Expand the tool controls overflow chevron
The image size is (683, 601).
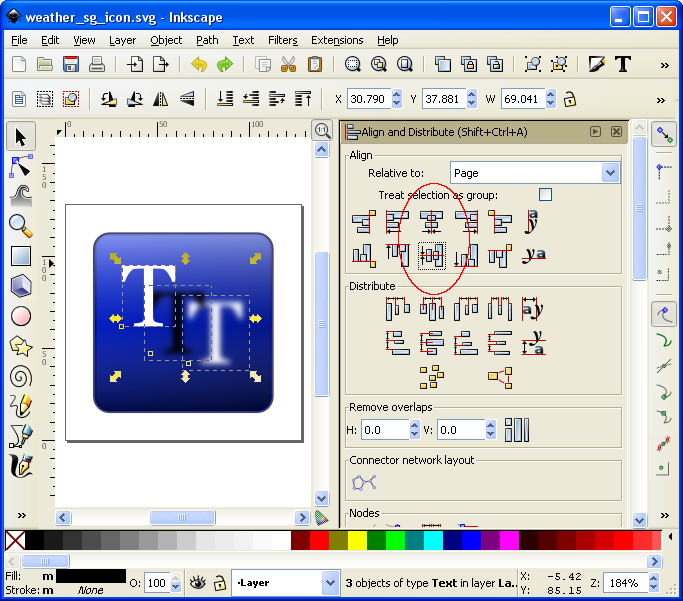click(661, 100)
